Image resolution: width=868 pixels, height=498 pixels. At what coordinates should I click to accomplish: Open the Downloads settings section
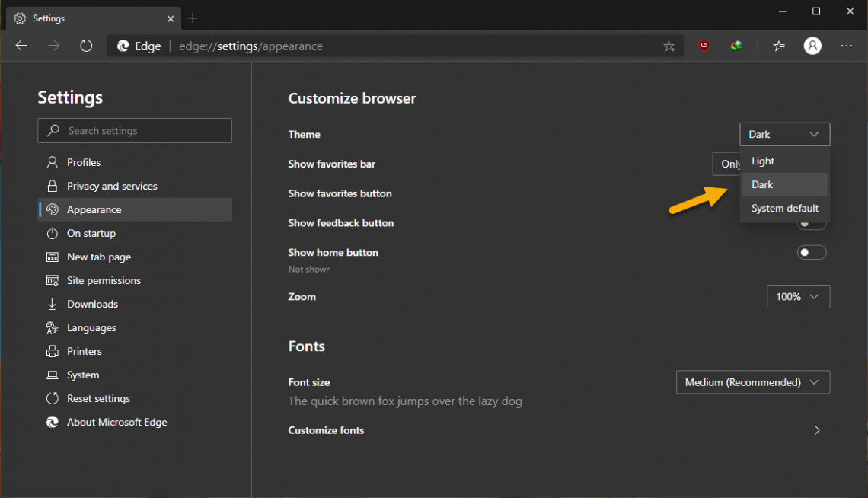coord(92,304)
